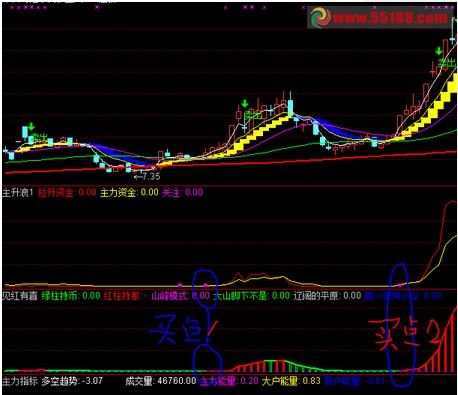Select the 拉升资金: 0.00 readout
Image resolution: width=458 pixels, height=395 pixels.
point(67,192)
